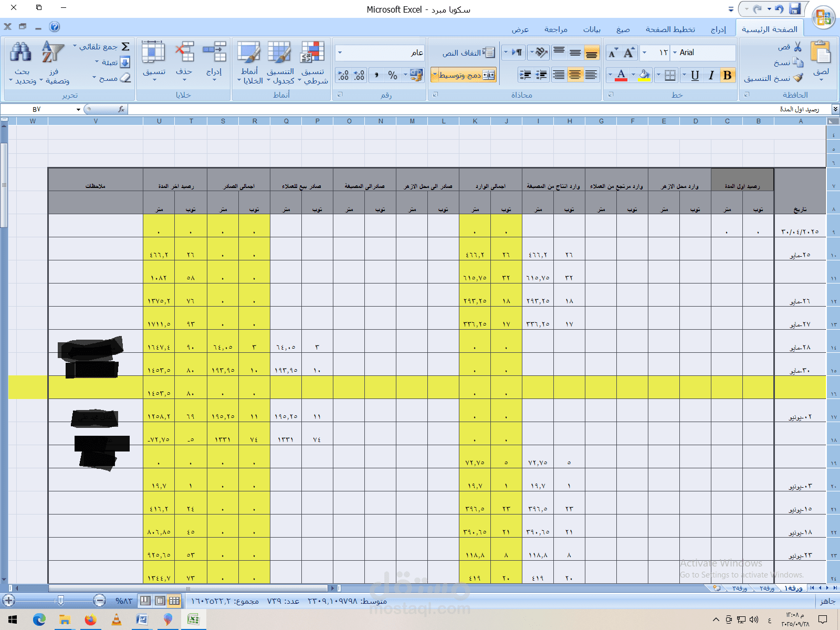Open the Clear (مسح) eraser tool

[x=125, y=78]
